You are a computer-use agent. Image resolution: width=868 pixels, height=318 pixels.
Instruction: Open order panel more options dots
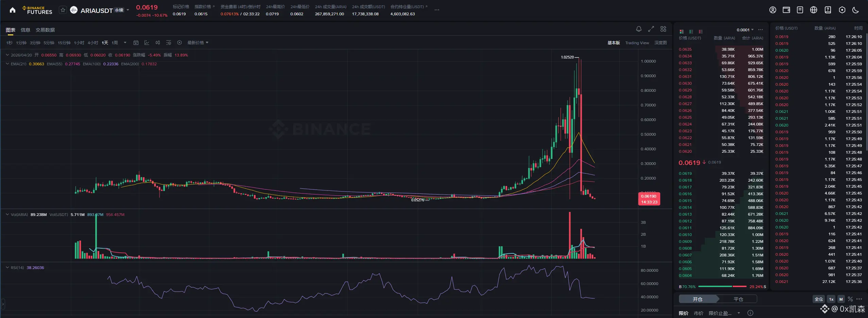(x=859, y=299)
